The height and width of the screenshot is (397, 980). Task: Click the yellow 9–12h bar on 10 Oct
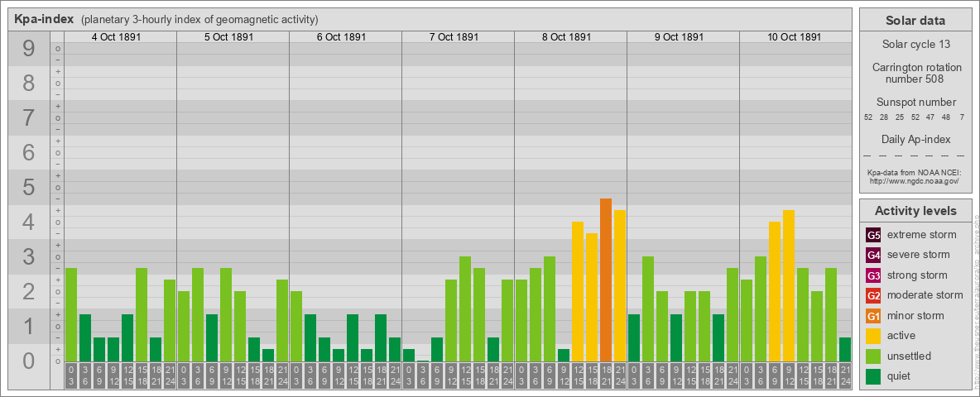pyautogui.click(x=788, y=286)
